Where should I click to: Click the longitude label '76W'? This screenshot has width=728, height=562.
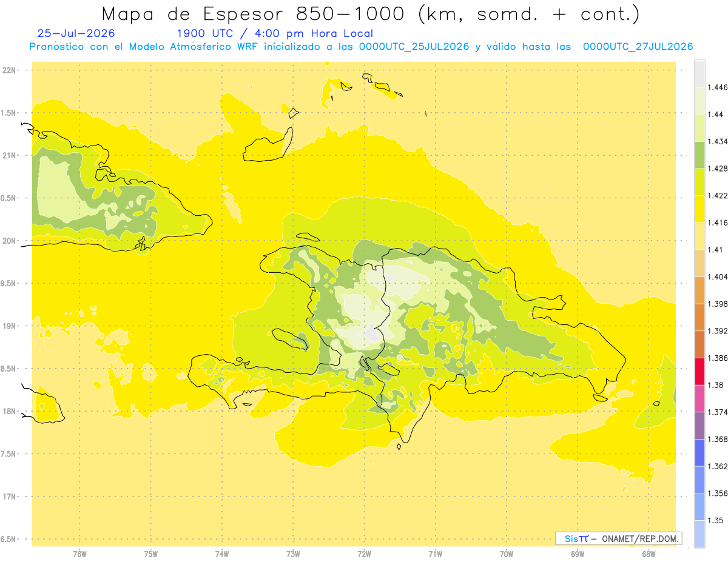pyautogui.click(x=79, y=554)
